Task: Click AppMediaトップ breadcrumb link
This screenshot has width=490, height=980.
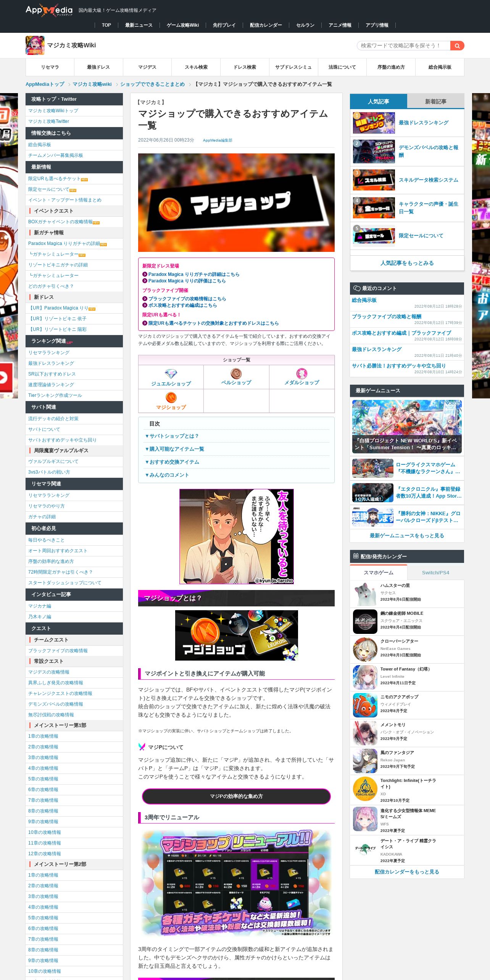Action: (x=45, y=84)
